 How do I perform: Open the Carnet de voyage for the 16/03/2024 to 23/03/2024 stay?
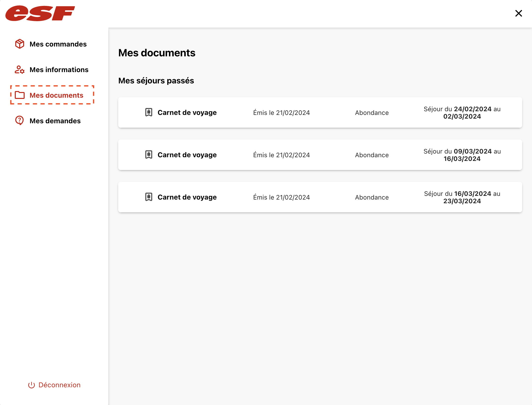[187, 197]
